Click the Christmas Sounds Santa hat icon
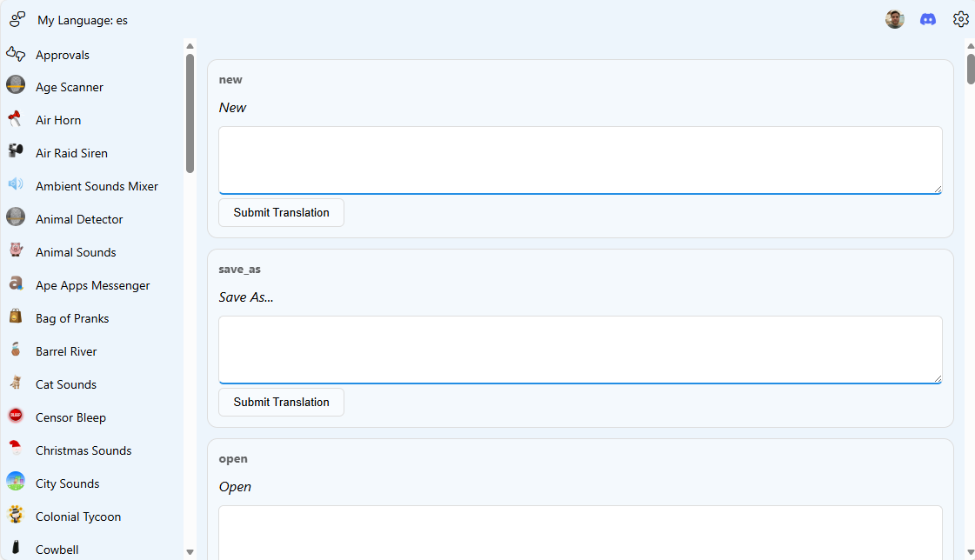The width and height of the screenshot is (975, 560). click(x=16, y=450)
